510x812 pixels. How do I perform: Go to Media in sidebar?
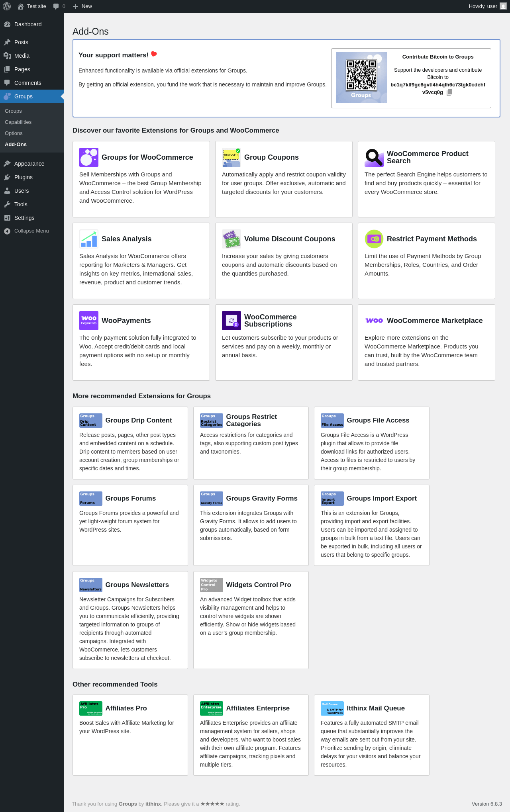click(32, 56)
